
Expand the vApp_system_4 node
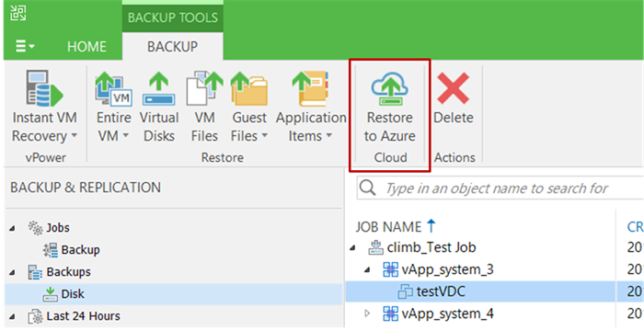pos(367,314)
